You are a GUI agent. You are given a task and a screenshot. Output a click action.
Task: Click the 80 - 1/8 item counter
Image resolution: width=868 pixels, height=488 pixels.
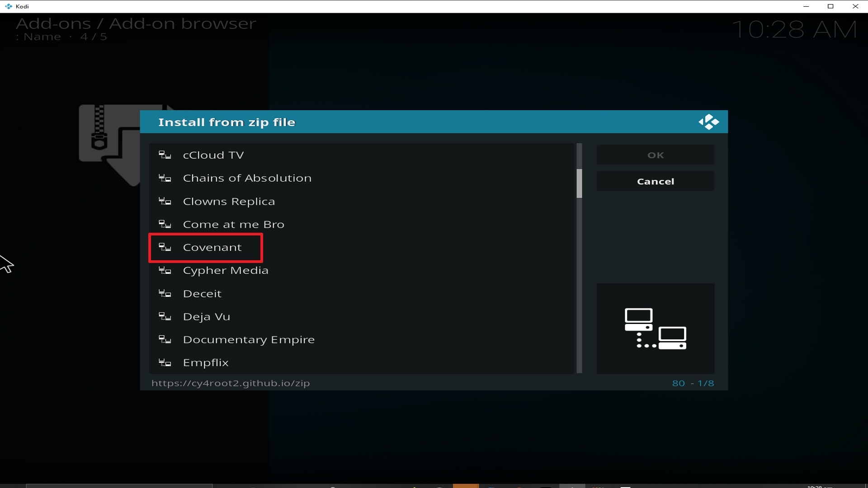tap(693, 383)
